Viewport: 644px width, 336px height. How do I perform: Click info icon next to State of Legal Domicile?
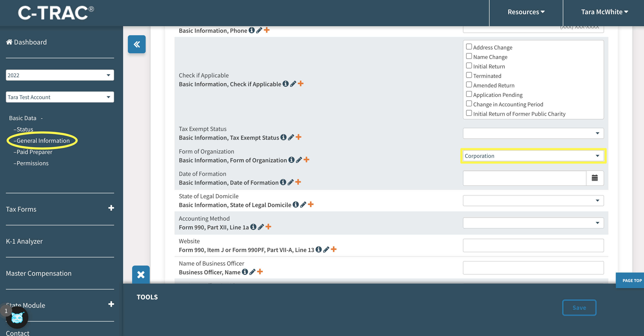[x=295, y=205]
